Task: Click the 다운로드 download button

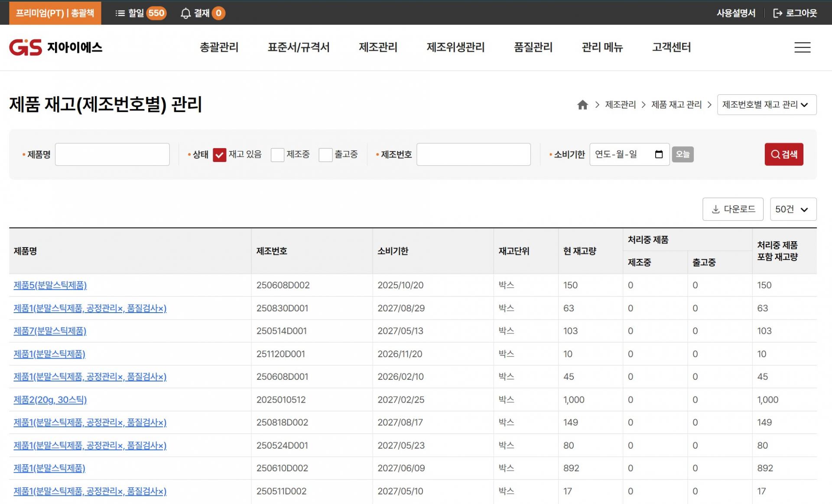Action: (733, 209)
